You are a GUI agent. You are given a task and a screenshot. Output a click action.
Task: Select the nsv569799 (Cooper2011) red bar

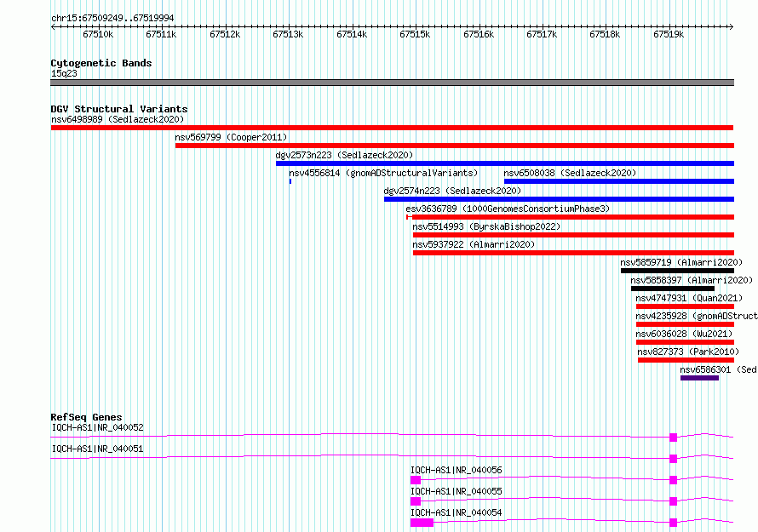pos(455,146)
